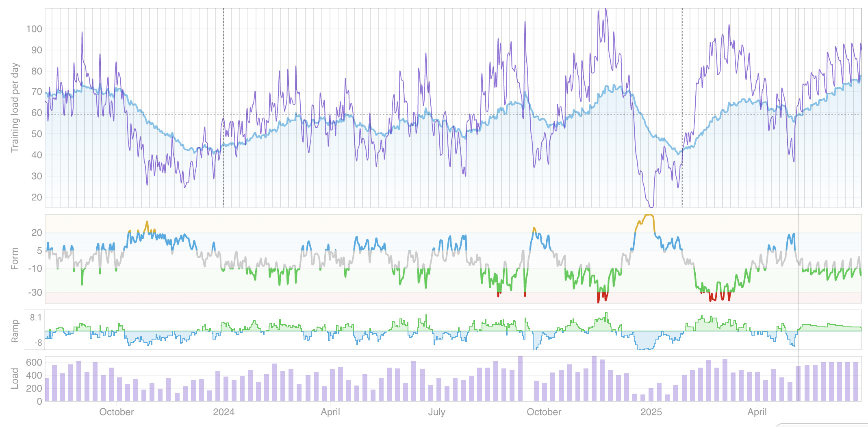Viewport: 868px width, 427px height.
Task: Click the 2025 label on the time axis
Action: point(651,412)
